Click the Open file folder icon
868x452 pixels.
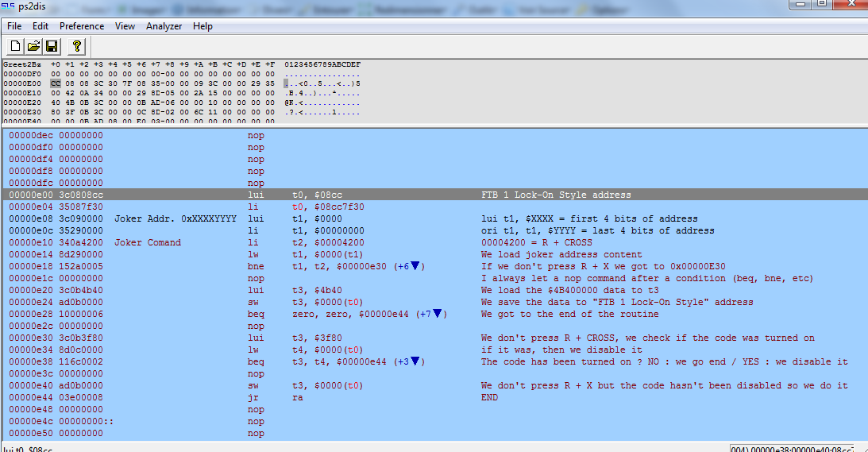point(33,46)
